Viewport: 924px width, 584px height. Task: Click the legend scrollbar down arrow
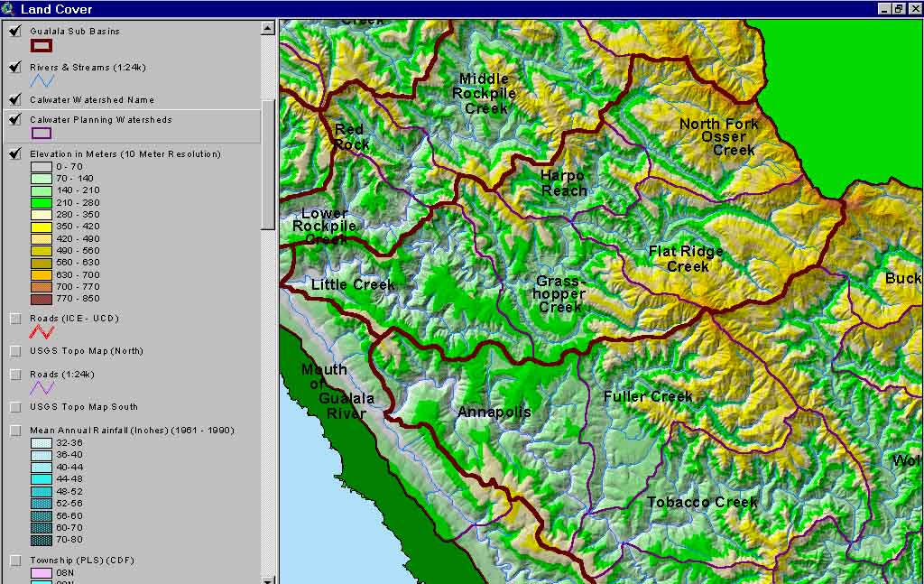(x=267, y=580)
